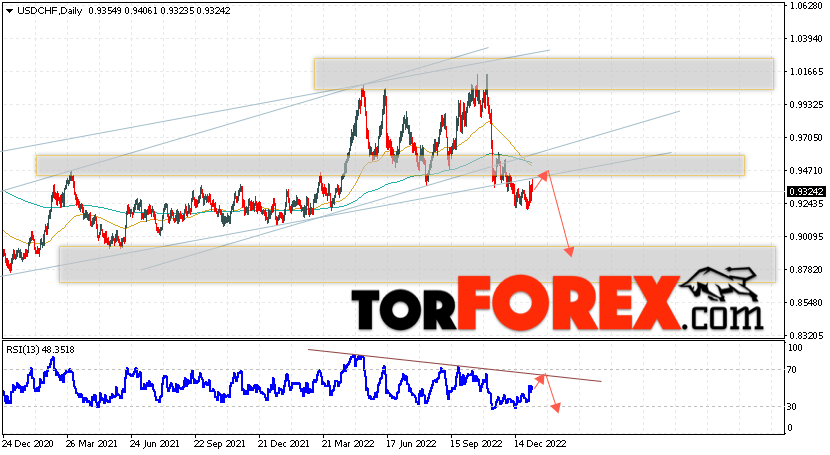Screen dimensions: 830x455
Task: Select the current price tag 0.93242
Action: pos(806,192)
